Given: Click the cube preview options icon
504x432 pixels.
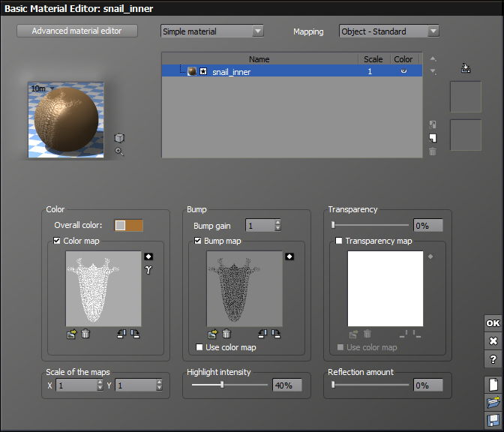Looking at the screenshot, I should (x=119, y=138).
